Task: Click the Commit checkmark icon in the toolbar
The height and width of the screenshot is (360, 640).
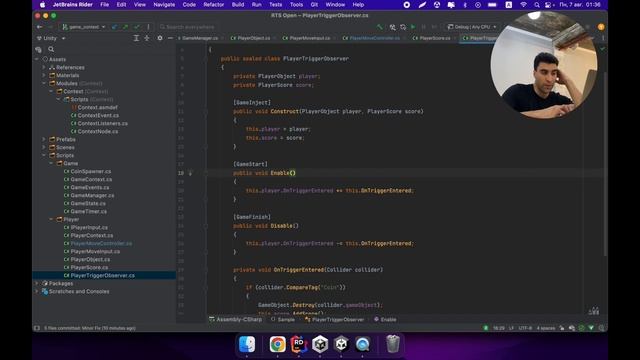Action: click(137, 27)
